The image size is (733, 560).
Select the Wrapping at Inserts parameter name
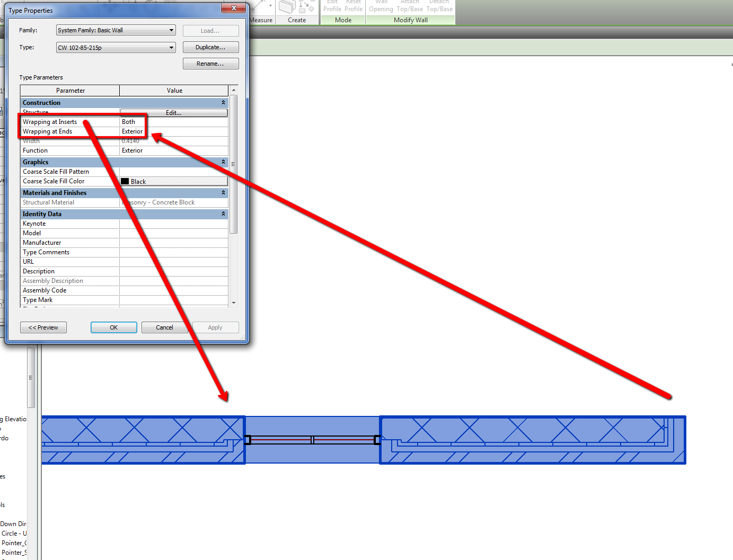(50, 122)
